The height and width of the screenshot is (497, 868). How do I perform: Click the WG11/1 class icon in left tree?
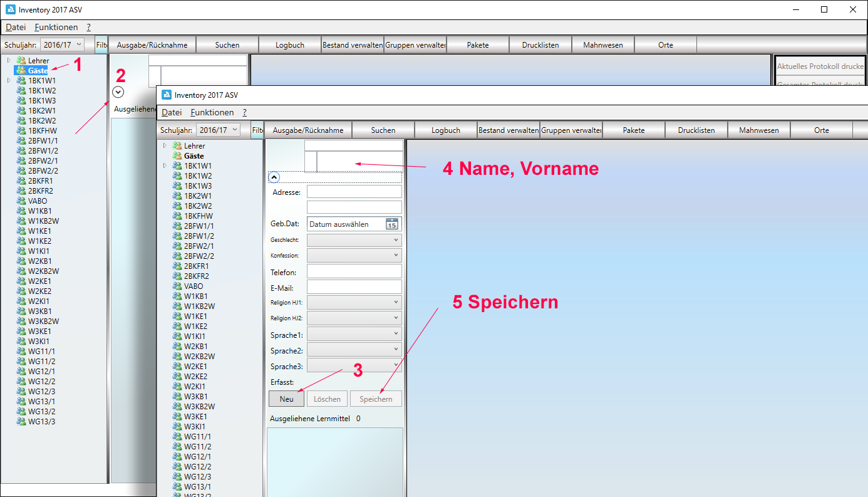coord(21,352)
